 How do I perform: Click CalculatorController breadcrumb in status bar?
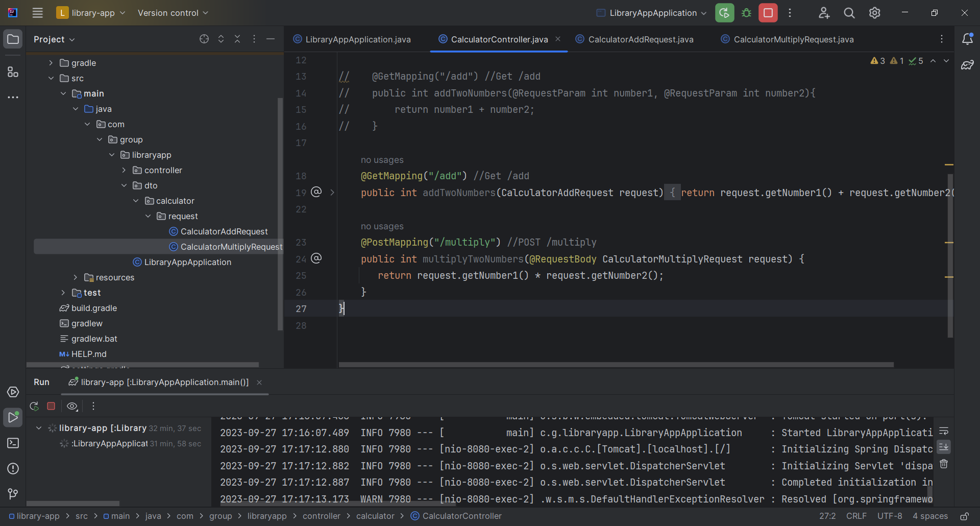point(456,516)
